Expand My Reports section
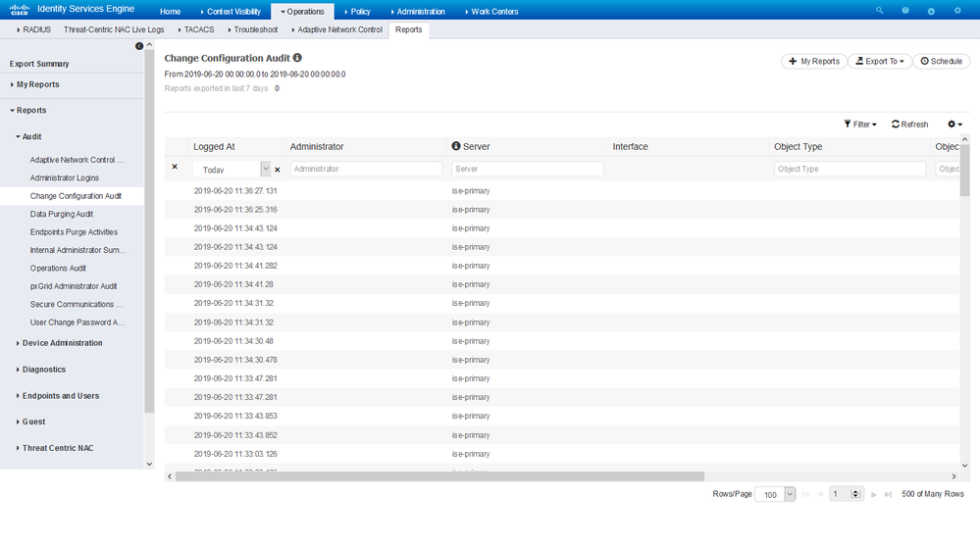 point(35,84)
